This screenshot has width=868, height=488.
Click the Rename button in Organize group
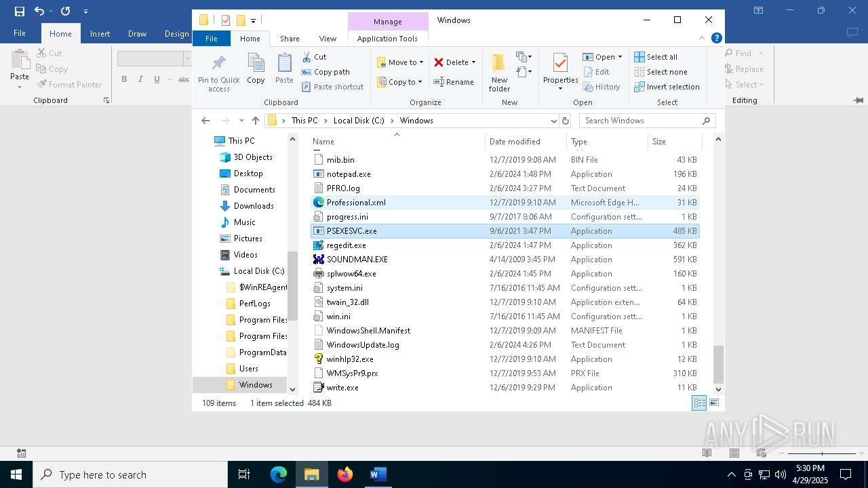454,82
